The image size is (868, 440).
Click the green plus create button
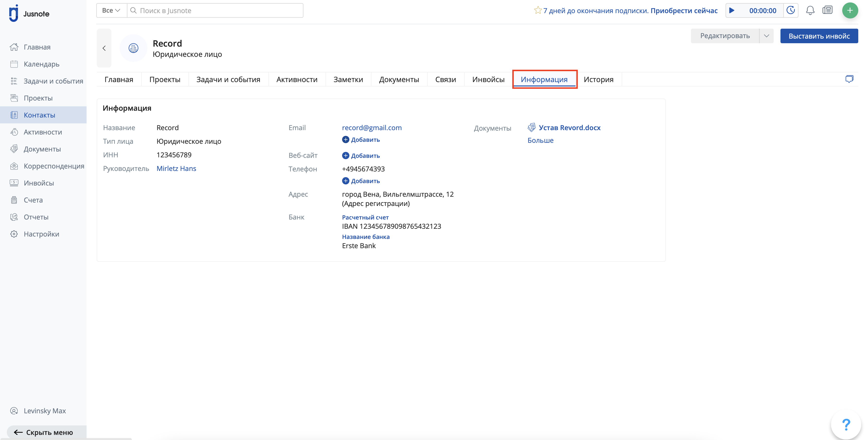[x=850, y=10]
